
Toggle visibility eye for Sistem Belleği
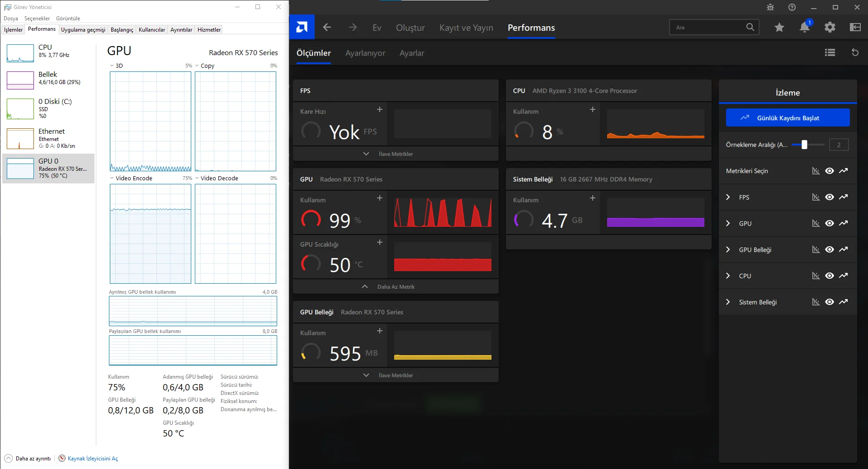pos(829,302)
